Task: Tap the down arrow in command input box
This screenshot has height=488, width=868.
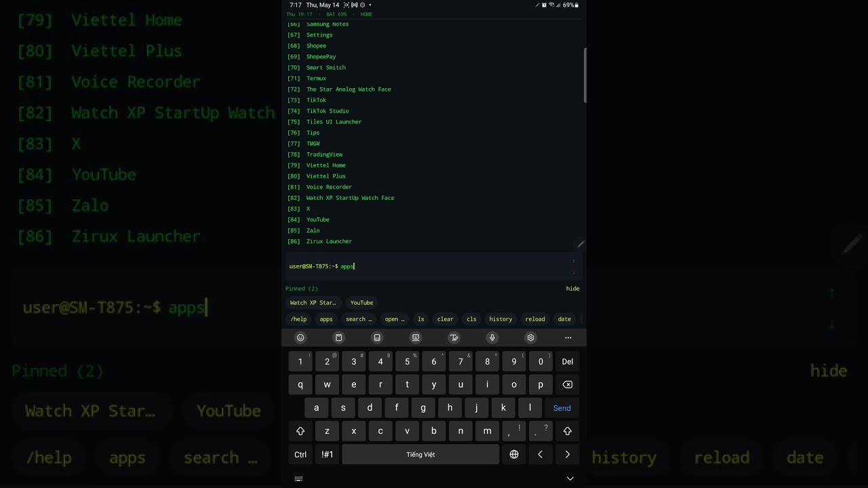Action: pos(574,272)
